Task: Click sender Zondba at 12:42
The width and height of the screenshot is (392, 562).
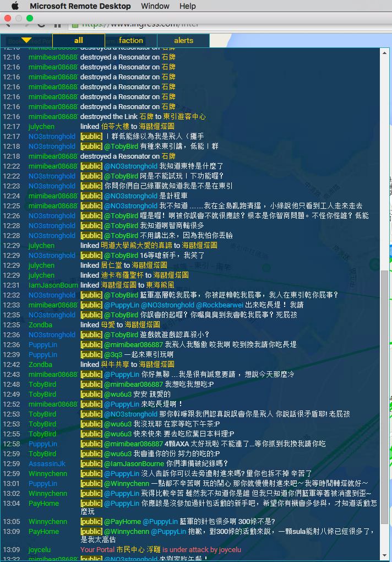Action: pos(40,365)
